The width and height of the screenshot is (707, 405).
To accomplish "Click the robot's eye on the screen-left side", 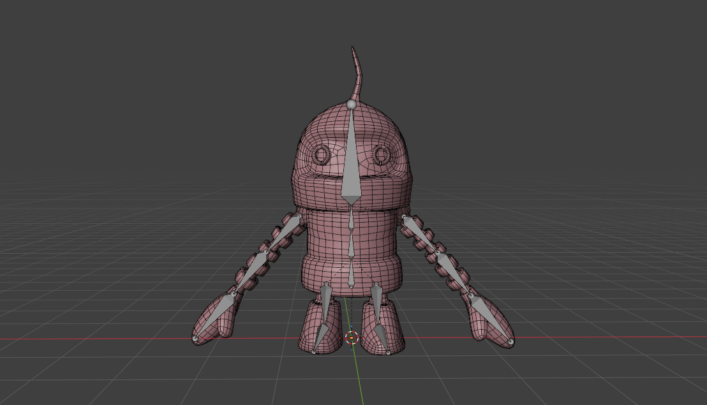I will [322, 155].
